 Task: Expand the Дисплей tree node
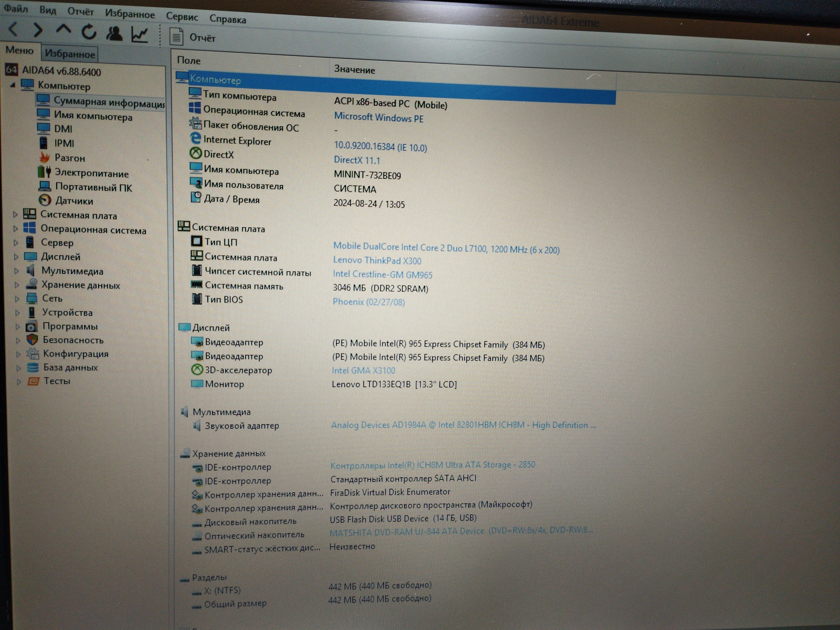point(16,257)
